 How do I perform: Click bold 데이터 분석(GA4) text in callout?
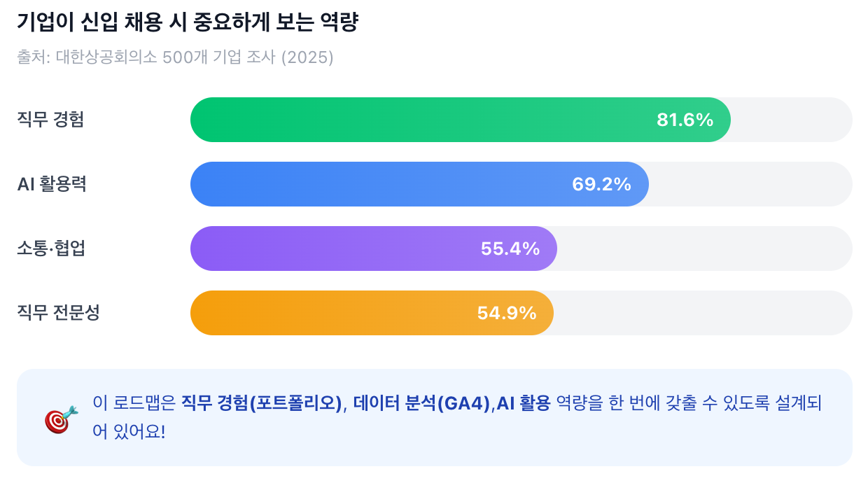(x=421, y=403)
